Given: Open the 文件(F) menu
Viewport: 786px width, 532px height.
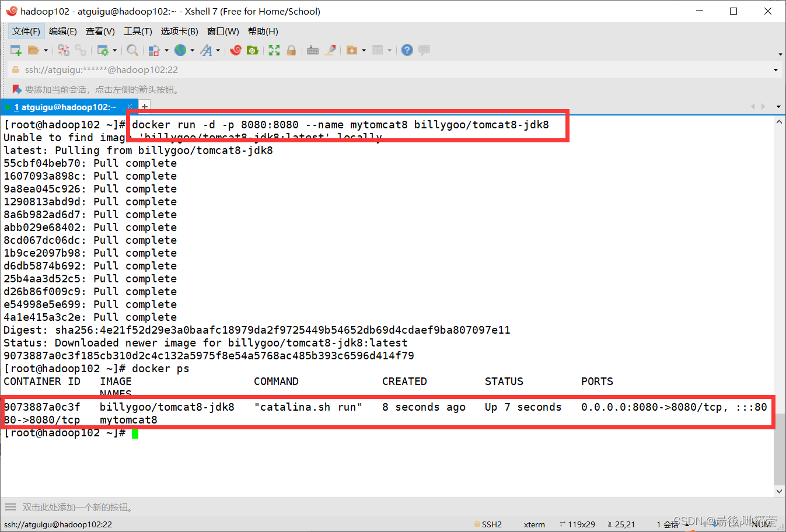Looking at the screenshot, I should tap(26, 32).
